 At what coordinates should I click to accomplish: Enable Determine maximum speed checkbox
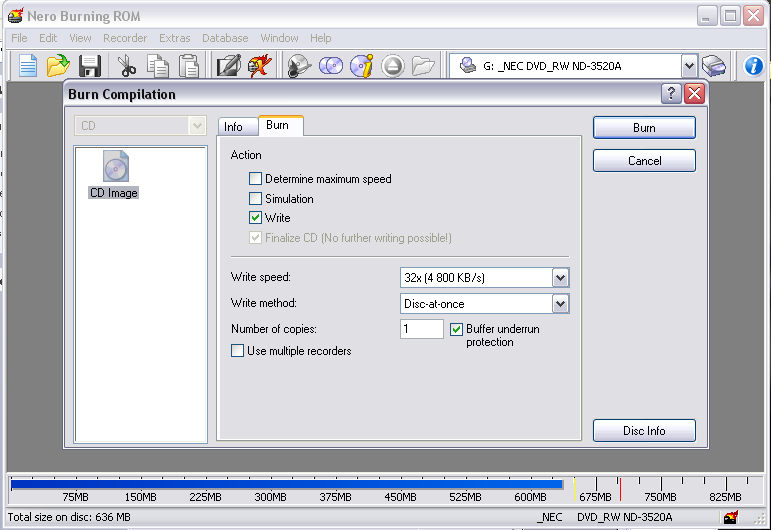coord(256,179)
